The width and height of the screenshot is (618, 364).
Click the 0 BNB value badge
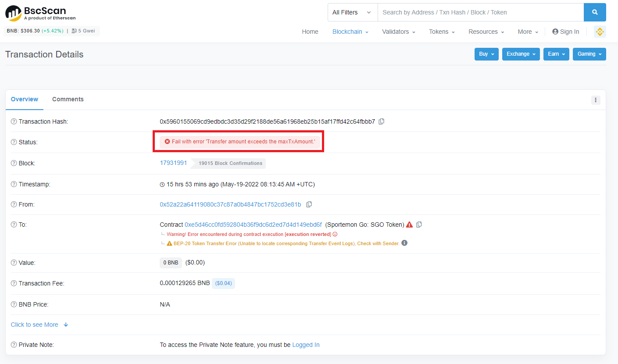point(171,263)
